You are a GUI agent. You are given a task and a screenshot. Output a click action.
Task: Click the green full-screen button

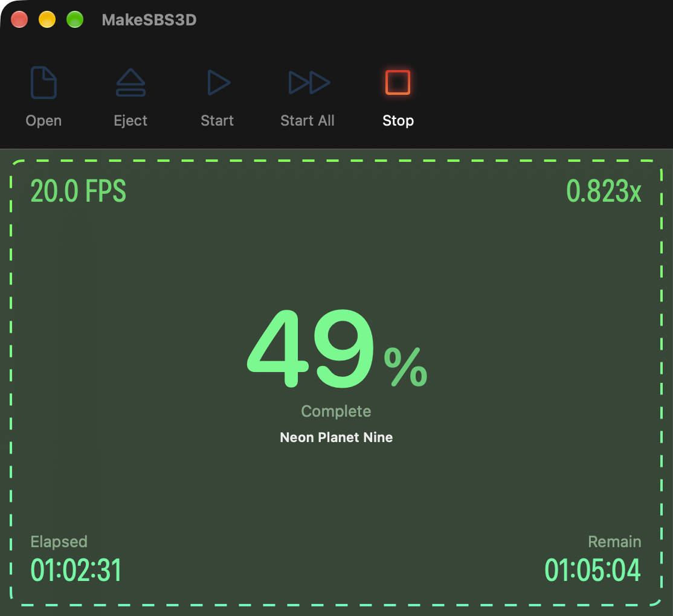pos(75,20)
